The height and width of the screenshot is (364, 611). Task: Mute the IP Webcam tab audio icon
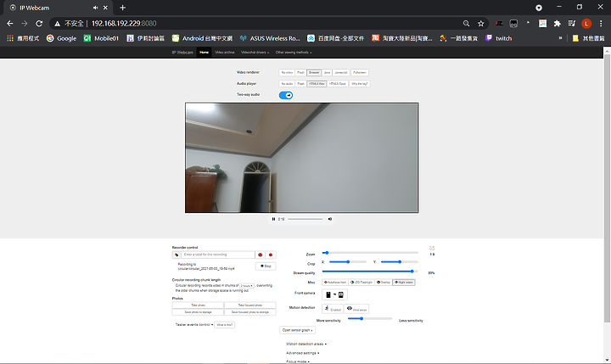coord(95,8)
